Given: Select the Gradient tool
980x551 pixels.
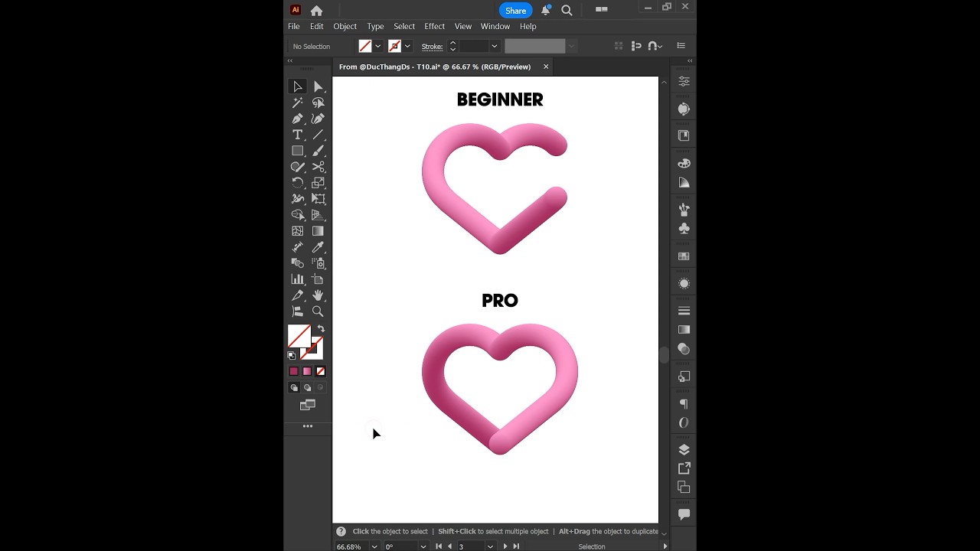Looking at the screenshot, I should [x=318, y=231].
